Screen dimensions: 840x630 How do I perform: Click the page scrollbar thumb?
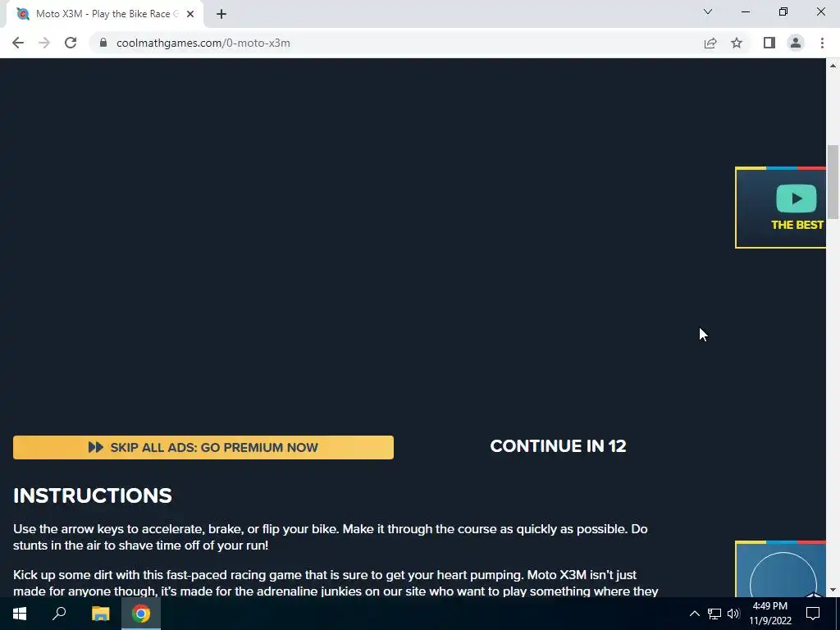833,182
